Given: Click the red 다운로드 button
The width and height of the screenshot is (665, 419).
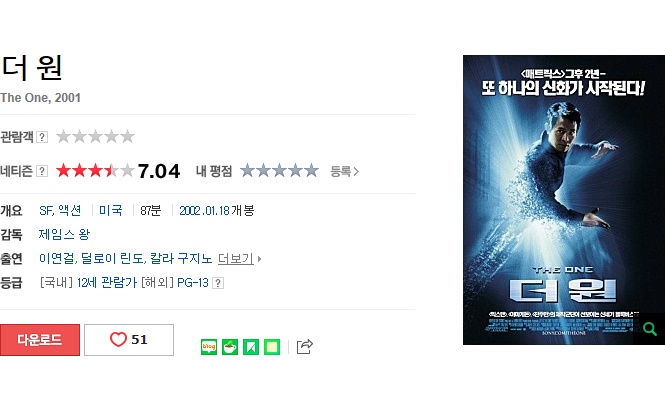Looking at the screenshot, I should point(40,340).
